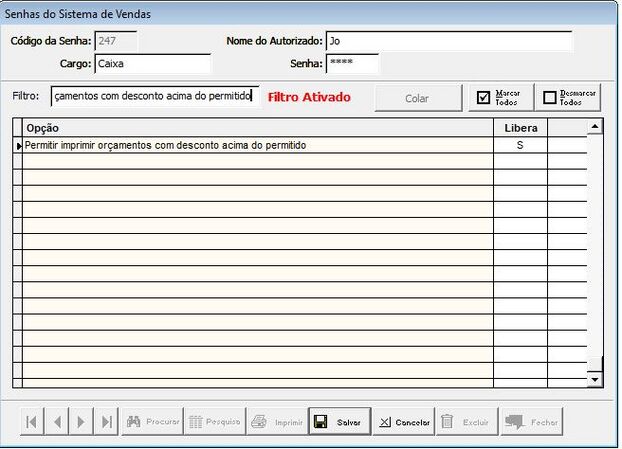Screen dimensions: 622x449
Task: Click the Cargo field containing Caixa
Action: 153,63
